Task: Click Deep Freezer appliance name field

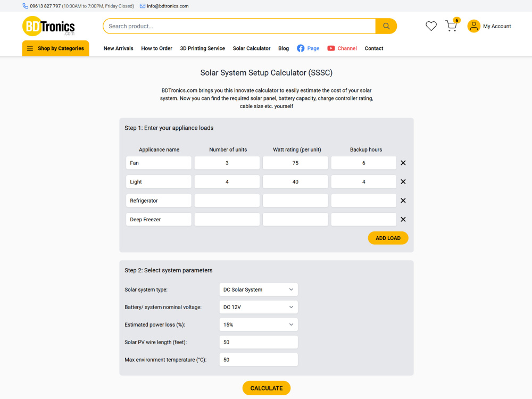Action: (x=159, y=220)
